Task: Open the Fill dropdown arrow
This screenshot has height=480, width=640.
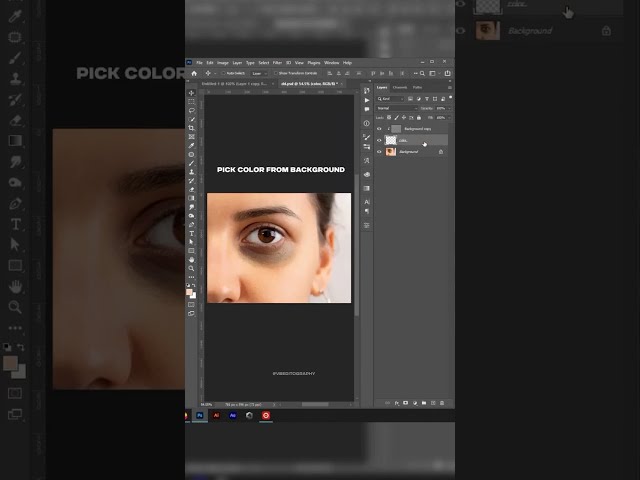Action: [x=449, y=118]
